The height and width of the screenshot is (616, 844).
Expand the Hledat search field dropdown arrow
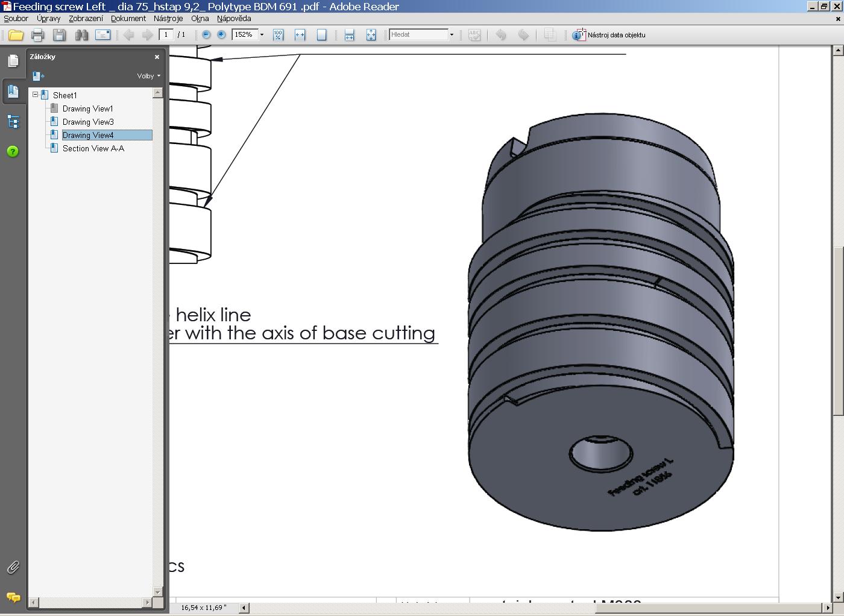click(x=452, y=35)
